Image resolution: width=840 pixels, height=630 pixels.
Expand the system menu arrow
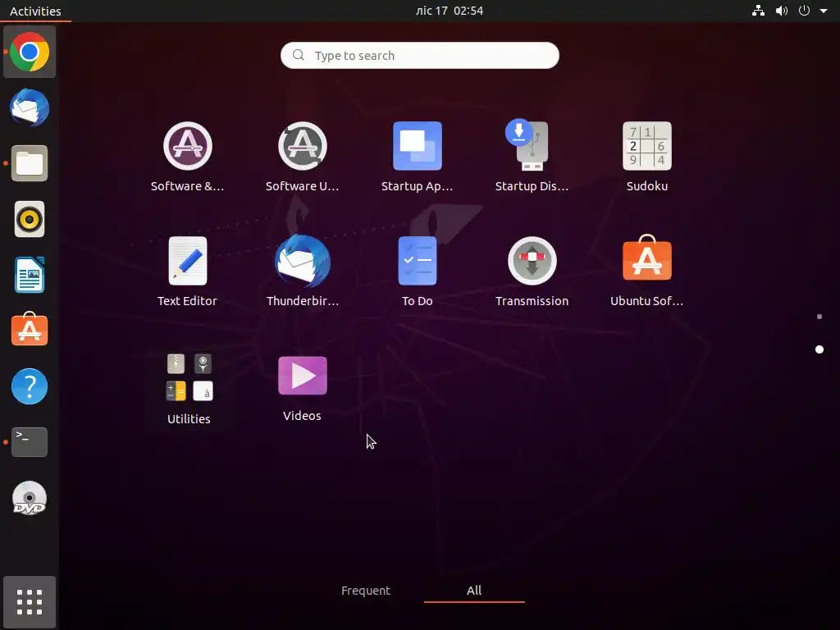[x=824, y=11]
